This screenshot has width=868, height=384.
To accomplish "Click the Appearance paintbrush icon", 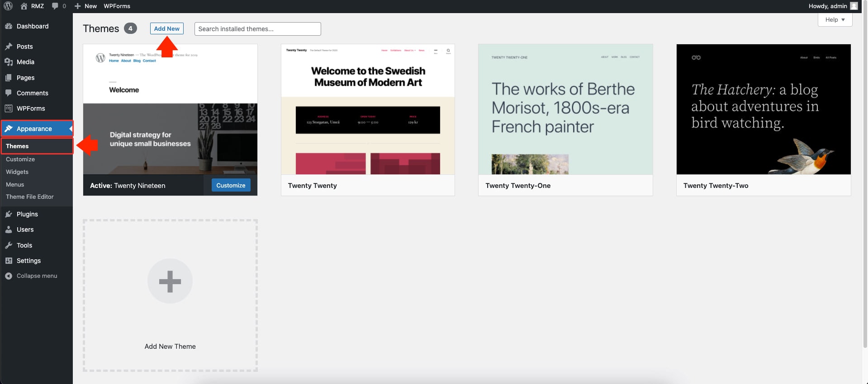I will click(x=9, y=129).
